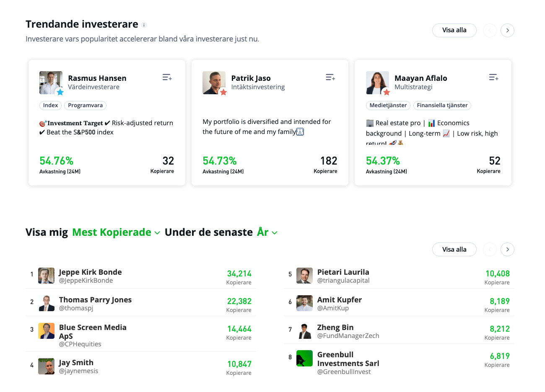
Task: Expand the År time period dropdown
Action: pyautogui.click(x=267, y=232)
